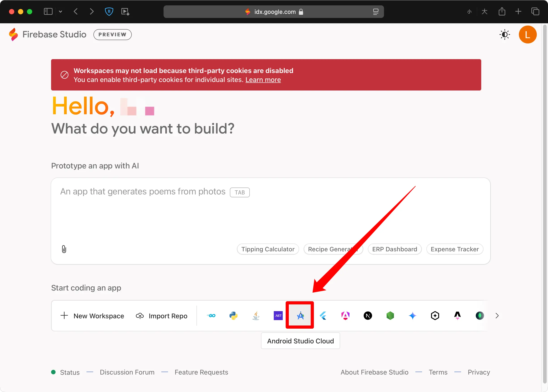Expand the sidebar dropdown chevron
Screen dimensions: 548x392
(x=60, y=11)
